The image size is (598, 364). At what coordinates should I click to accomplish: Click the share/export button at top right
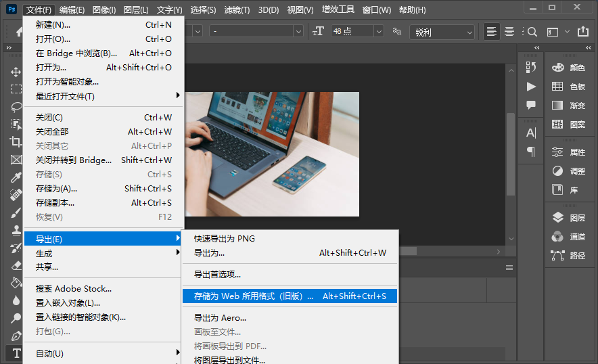[584, 32]
